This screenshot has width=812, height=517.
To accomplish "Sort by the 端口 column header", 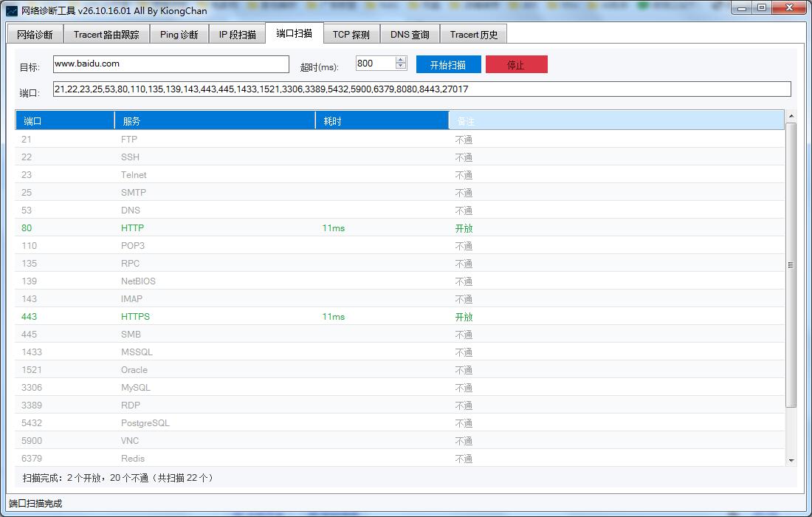I will click(x=65, y=120).
